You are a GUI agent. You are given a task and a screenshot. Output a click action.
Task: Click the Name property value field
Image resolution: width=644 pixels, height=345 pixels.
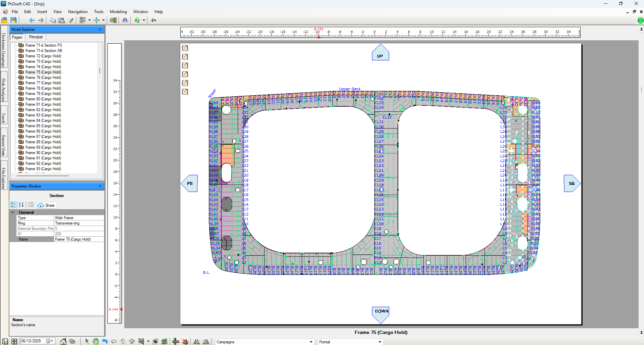pos(79,239)
